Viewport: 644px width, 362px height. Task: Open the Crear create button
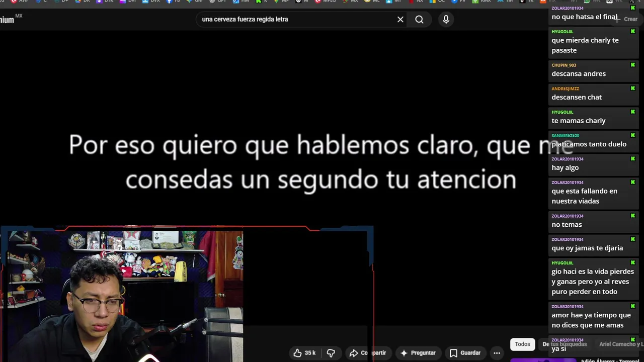(625, 19)
